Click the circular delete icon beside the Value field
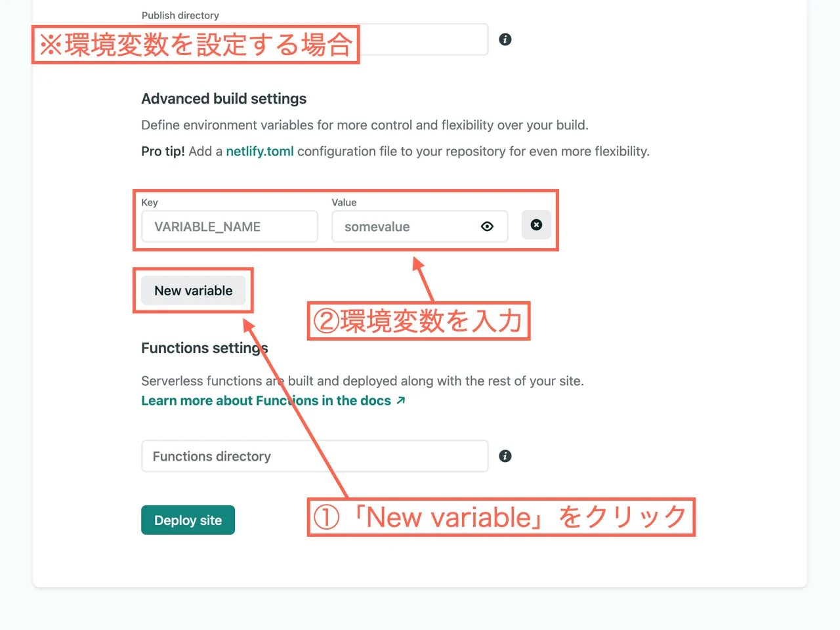The height and width of the screenshot is (630, 840). click(x=536, y=225)
